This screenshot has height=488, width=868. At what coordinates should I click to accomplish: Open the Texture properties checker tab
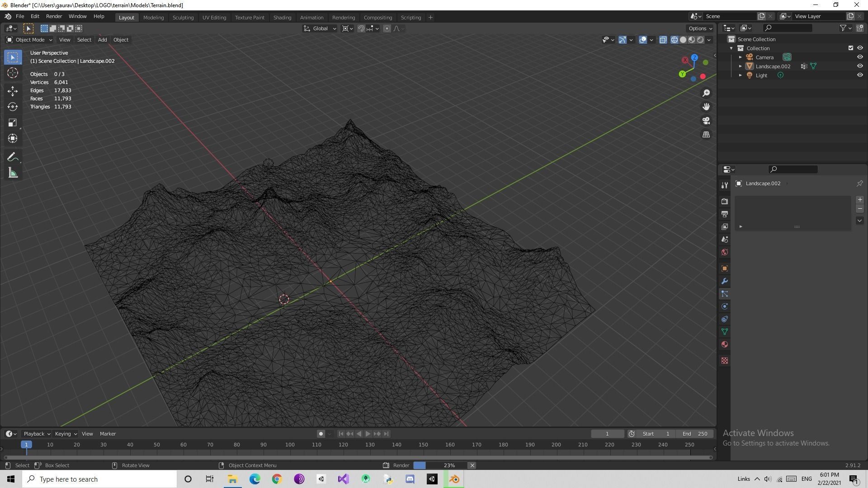725,361
